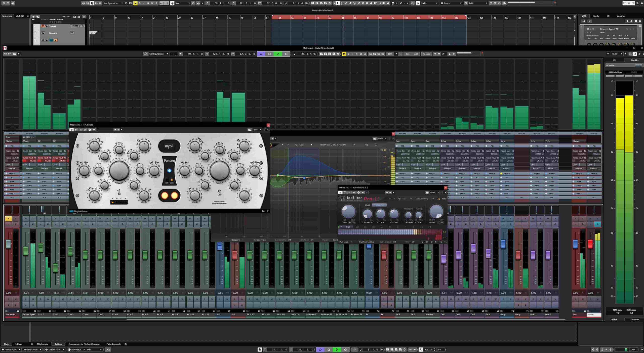Select the Range Selection tool

(342, 3)
